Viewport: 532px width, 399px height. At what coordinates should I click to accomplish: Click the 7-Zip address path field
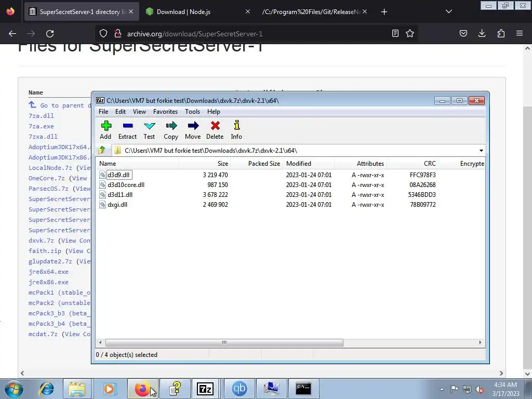[295, 150]
